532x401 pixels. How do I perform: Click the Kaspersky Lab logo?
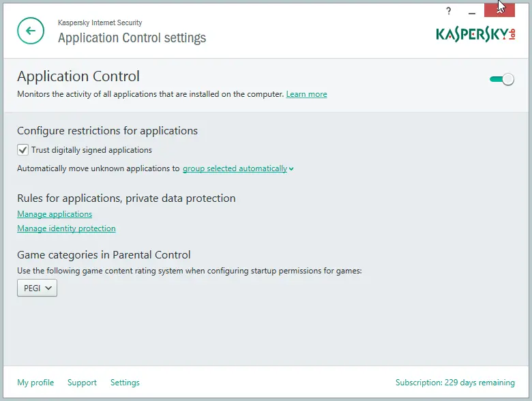pos(475,34)
